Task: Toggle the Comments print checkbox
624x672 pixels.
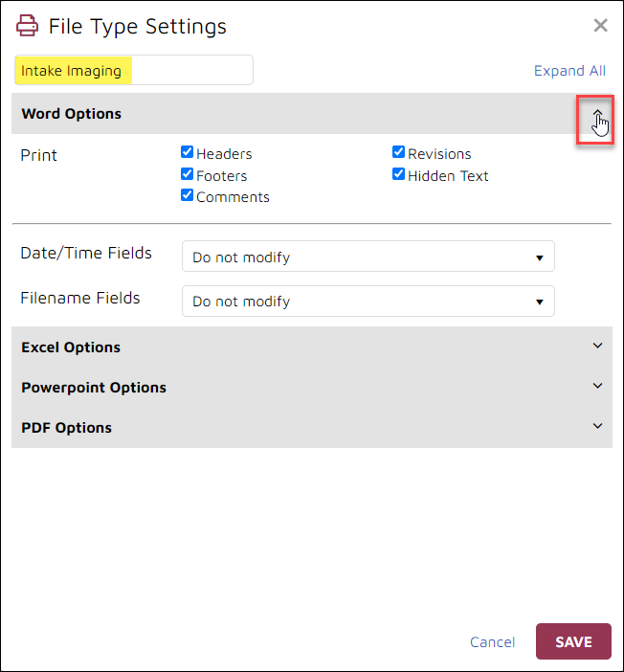Action: (187, 195)
